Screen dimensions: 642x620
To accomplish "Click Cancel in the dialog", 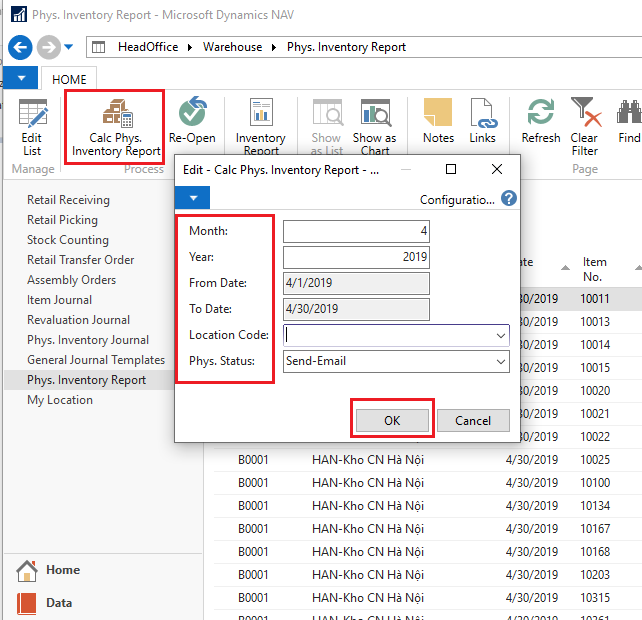I will [473, 421].
